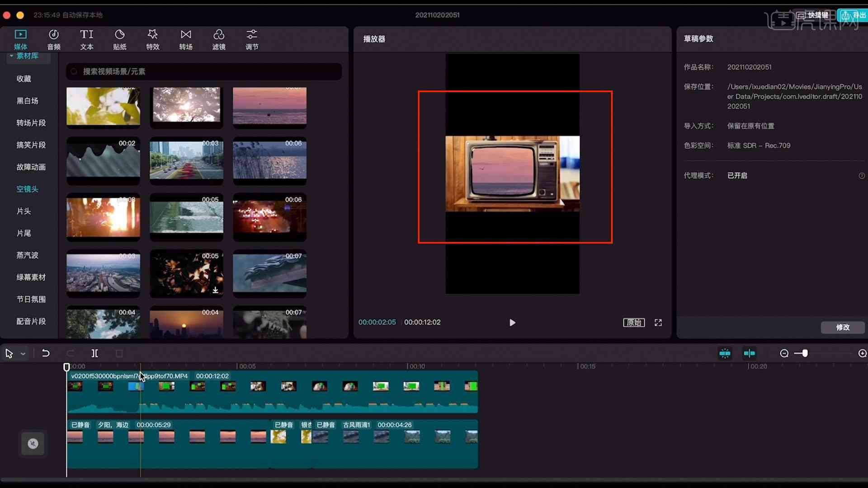This screenshot has width=868, height=488.
Task: Click the 已开启 proxy mode status
Action: 737,176
